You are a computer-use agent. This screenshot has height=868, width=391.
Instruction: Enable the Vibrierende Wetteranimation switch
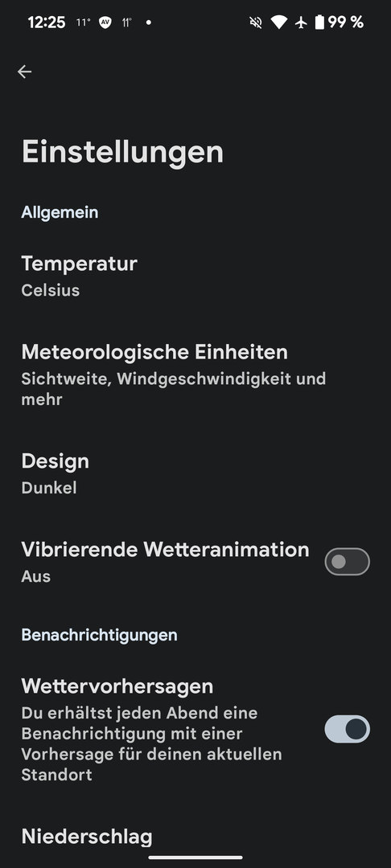(348, 562)
